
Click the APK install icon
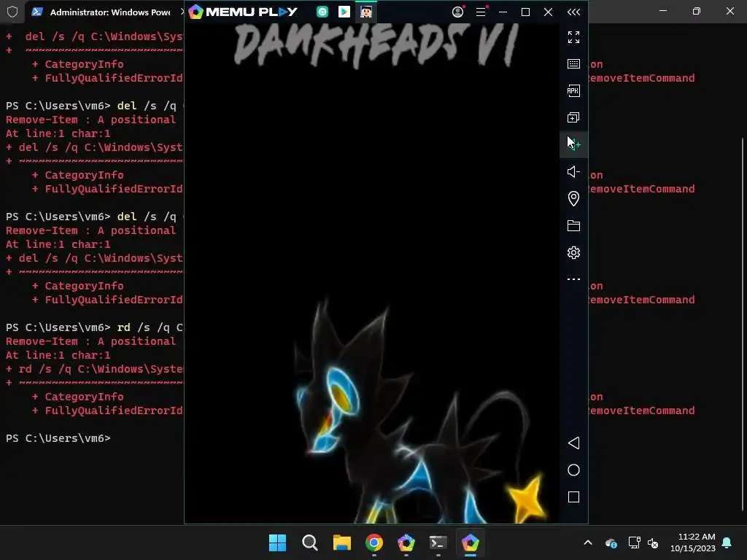click(573, 91)
